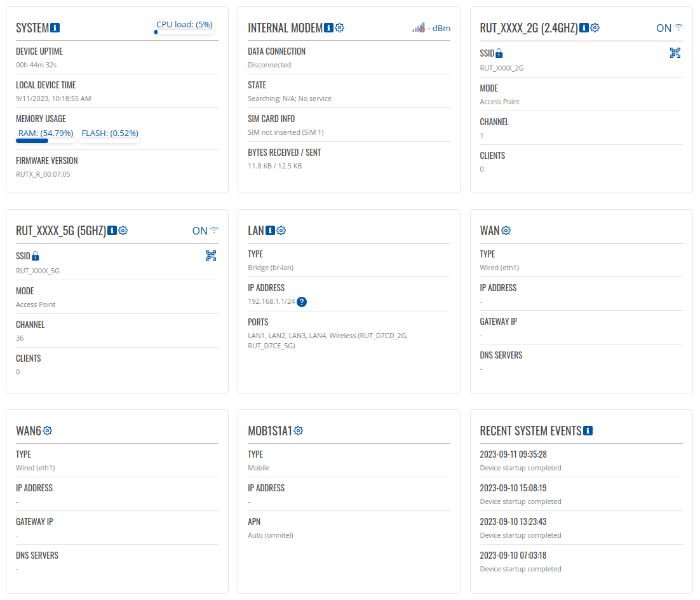
Task: Toggle 2.4GHz WiFi ON switch
Action: tap(670, 28)
